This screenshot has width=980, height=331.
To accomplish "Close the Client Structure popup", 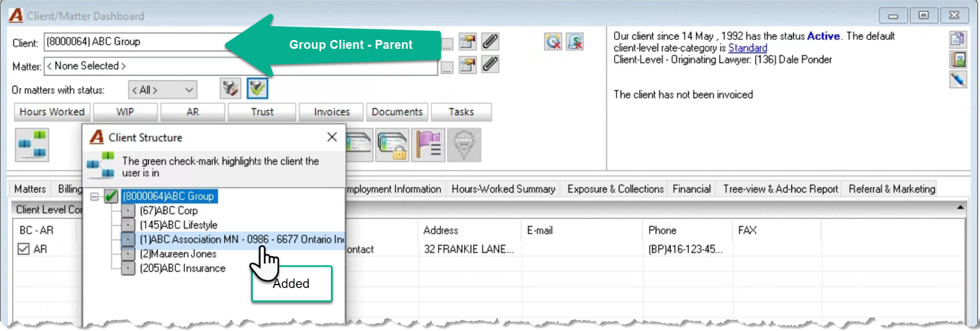I will (x=332, y=137).
